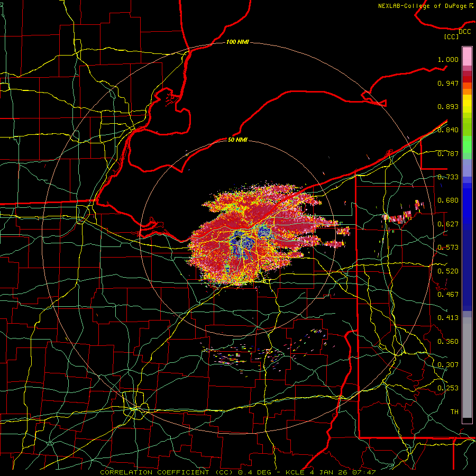Click the 0.893 legend value

click(448, 106)
